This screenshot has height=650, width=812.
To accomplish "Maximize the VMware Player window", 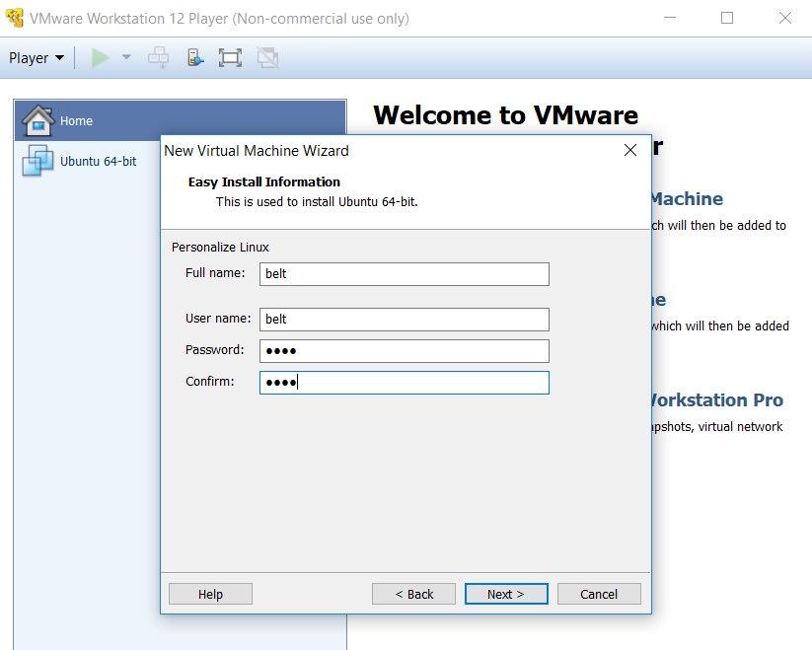I will 727,18.
